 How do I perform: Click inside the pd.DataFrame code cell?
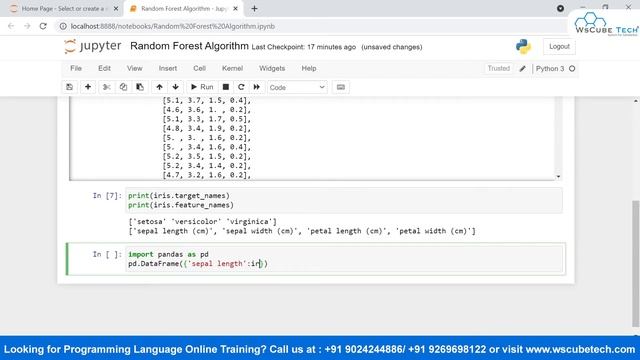(x=344, y=259)
